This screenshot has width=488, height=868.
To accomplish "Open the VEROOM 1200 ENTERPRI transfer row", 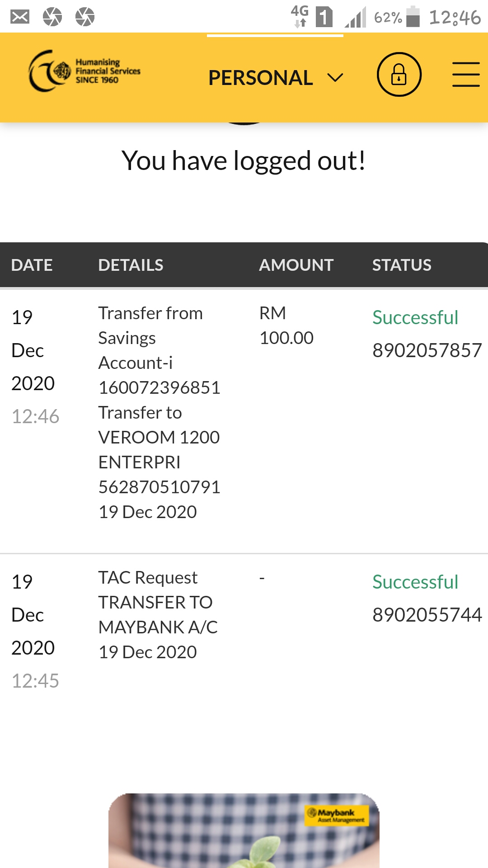I will (x=244, y=421).
